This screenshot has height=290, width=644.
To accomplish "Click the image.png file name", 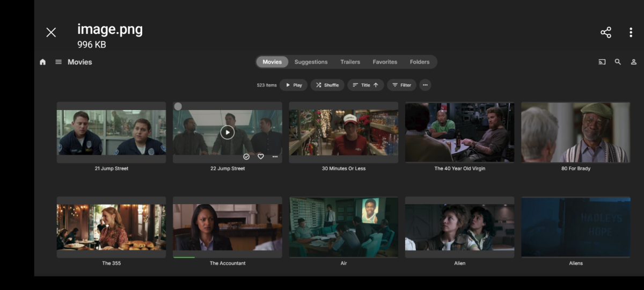I will [x=110, y=29].
